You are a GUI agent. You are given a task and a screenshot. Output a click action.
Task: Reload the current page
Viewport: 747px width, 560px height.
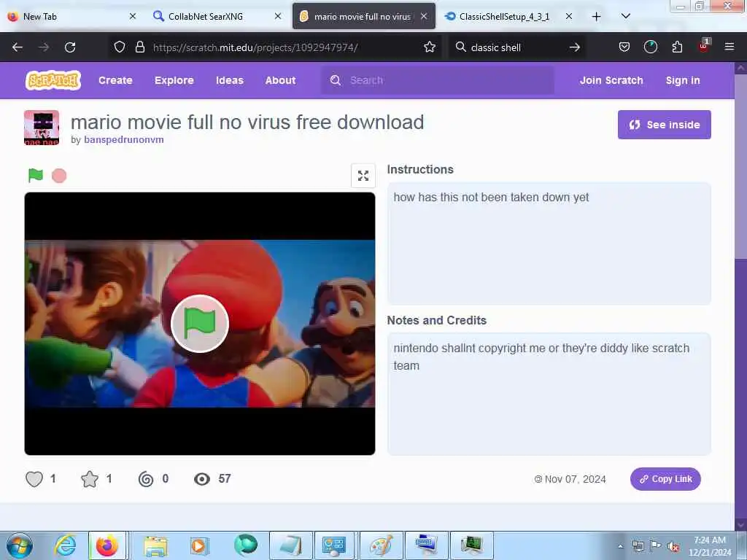click(70, 47)
